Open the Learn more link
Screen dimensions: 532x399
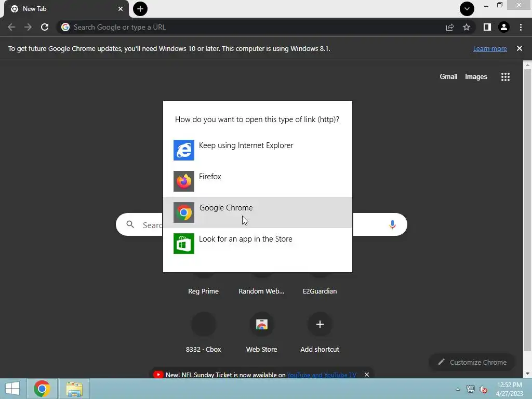click(490, 48)
